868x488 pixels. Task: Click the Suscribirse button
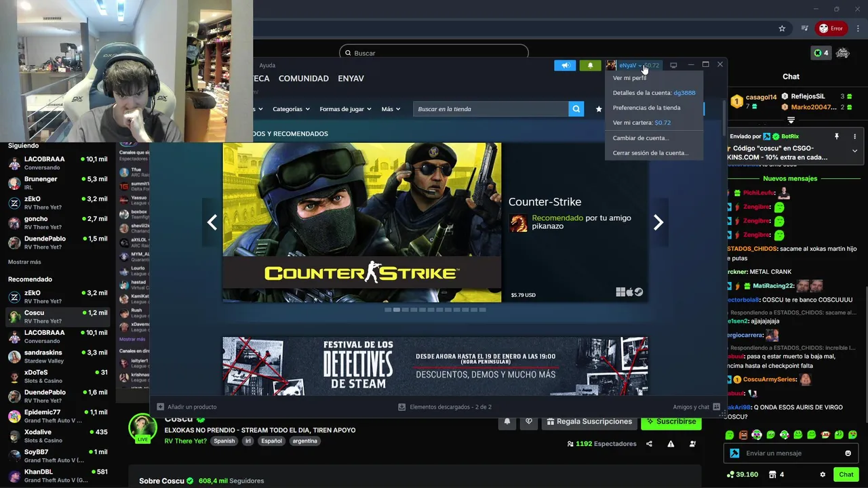(671, 422)
